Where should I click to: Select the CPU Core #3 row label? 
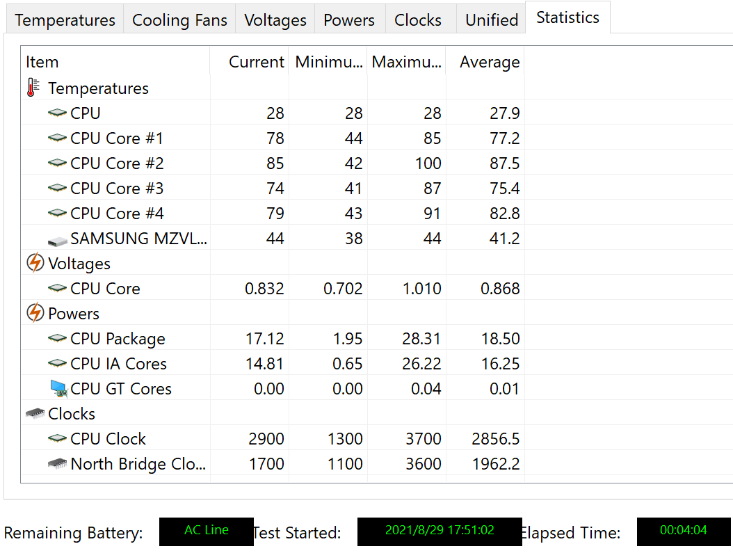point(117,189)
